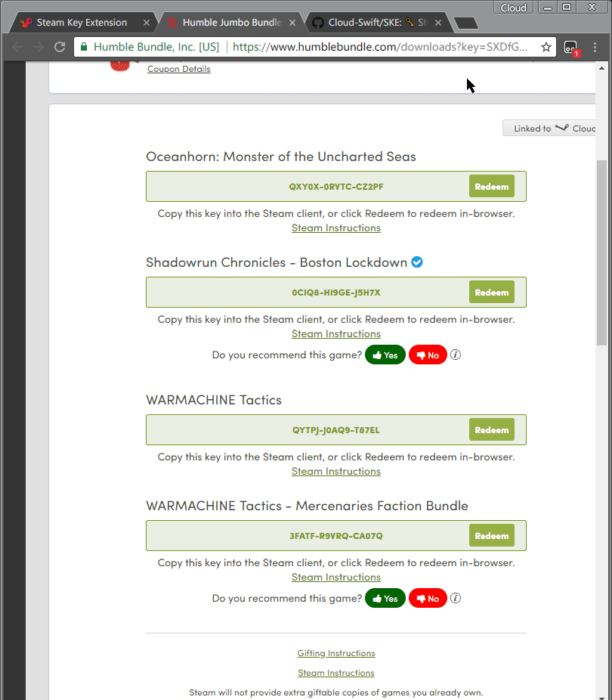Redeem the Mercenaries Faction Bundle key

[x=492, y=535]
